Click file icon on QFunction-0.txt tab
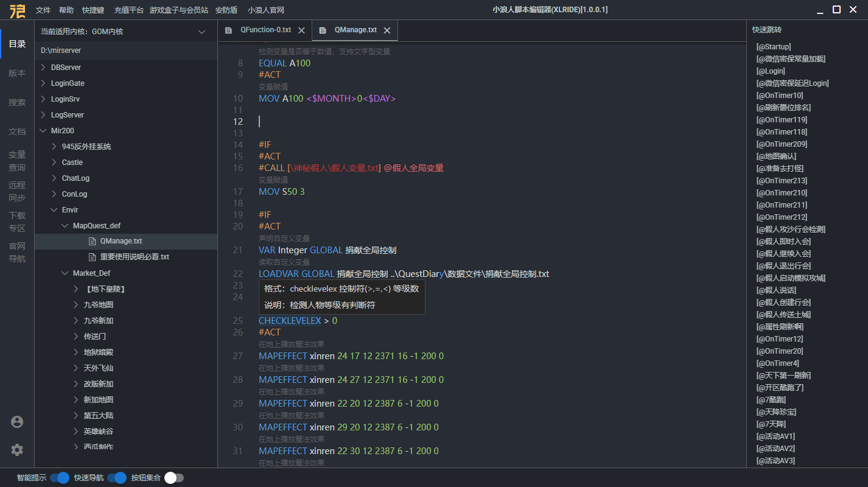Image resolution: width=868 pixels, height=487 pixels. click(x=229, y=30)
